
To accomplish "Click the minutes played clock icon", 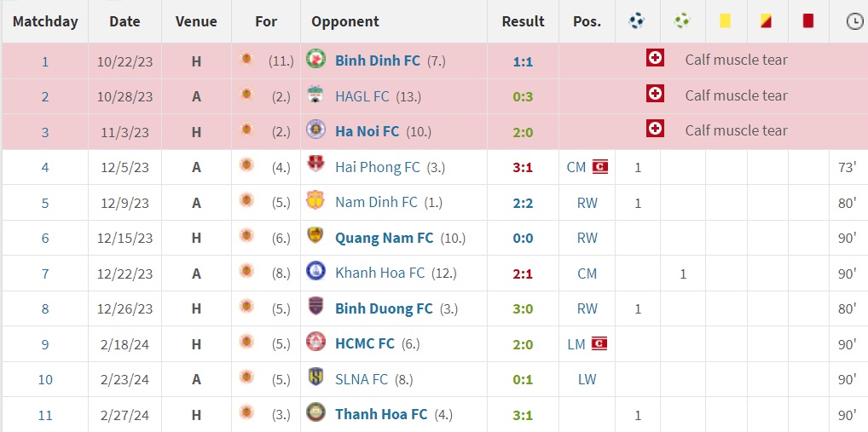I will [x=854, y=22].
